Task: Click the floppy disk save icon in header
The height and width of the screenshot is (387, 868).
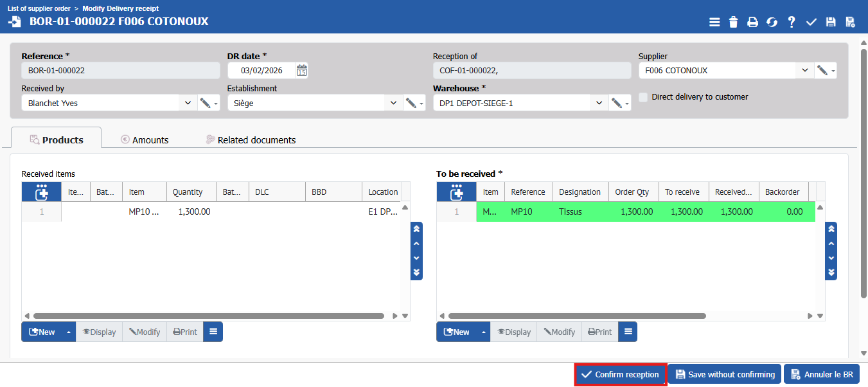Action: 831,22
